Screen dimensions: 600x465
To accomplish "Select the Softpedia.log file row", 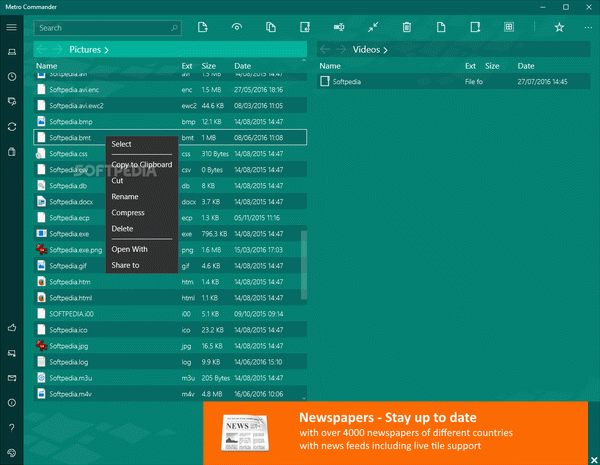I will [x=170, y=362].
